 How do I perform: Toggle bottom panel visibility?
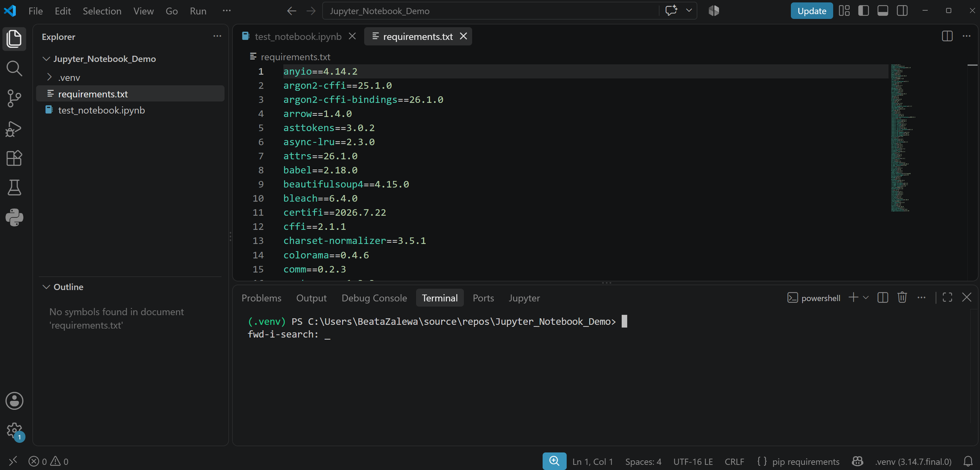tap(883, 11)
